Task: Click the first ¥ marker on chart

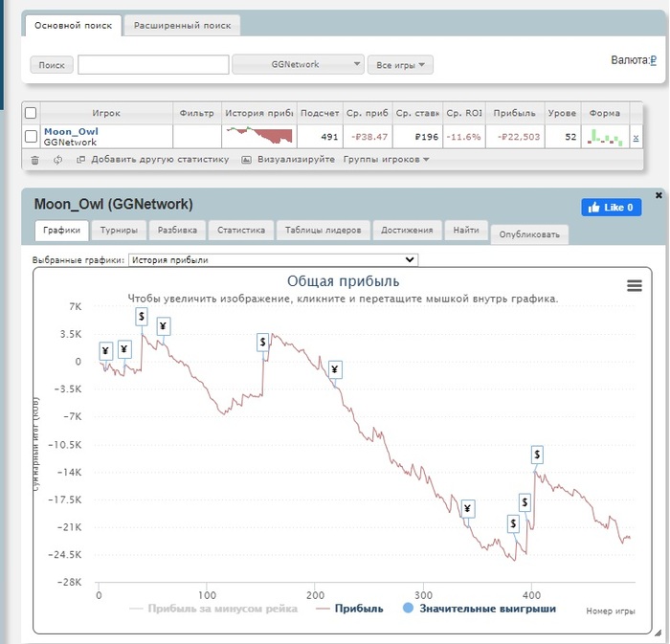Action: [105, 351]
